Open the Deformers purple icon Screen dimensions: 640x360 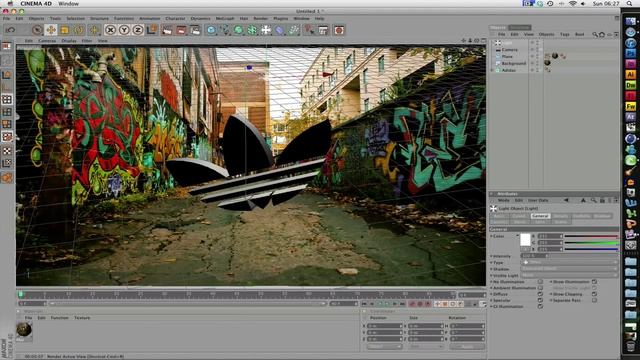tap(280, 30)
